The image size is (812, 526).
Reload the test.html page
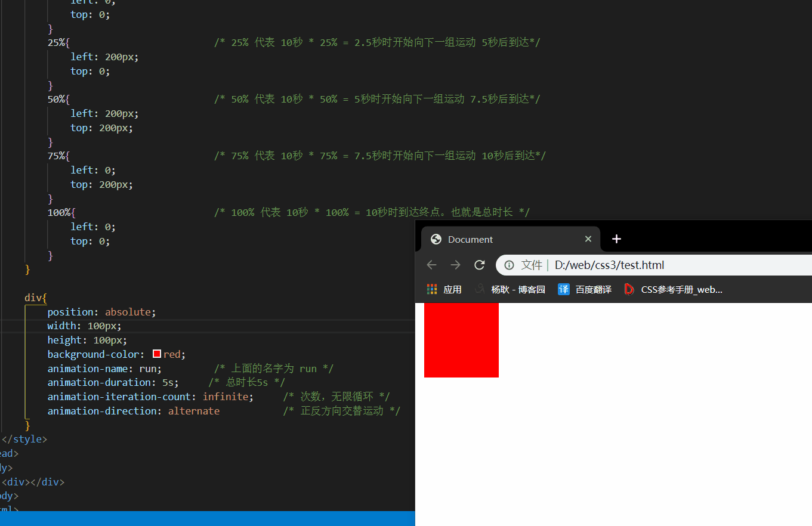(479, 265)
